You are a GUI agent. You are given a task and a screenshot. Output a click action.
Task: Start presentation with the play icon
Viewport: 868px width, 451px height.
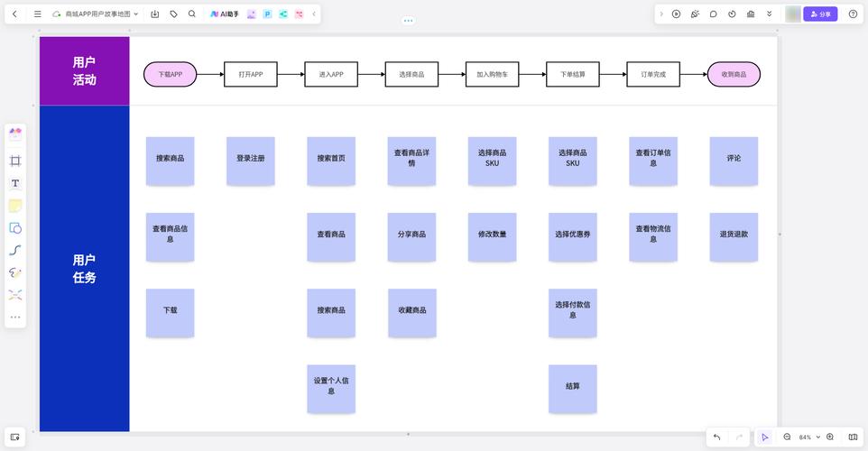(676, 14)
